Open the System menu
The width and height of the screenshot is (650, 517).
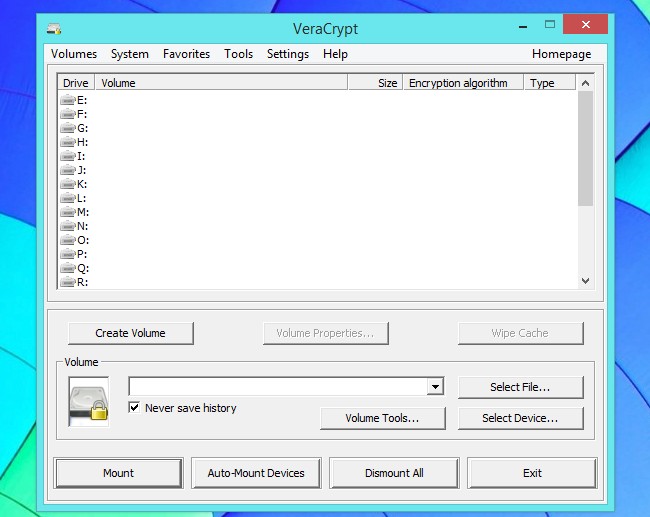(x=130, y=54)
